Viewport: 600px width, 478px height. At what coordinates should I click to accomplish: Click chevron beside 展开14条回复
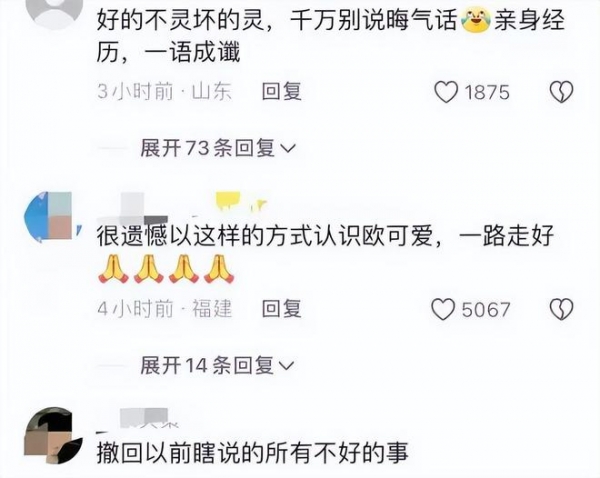[286, 366]
